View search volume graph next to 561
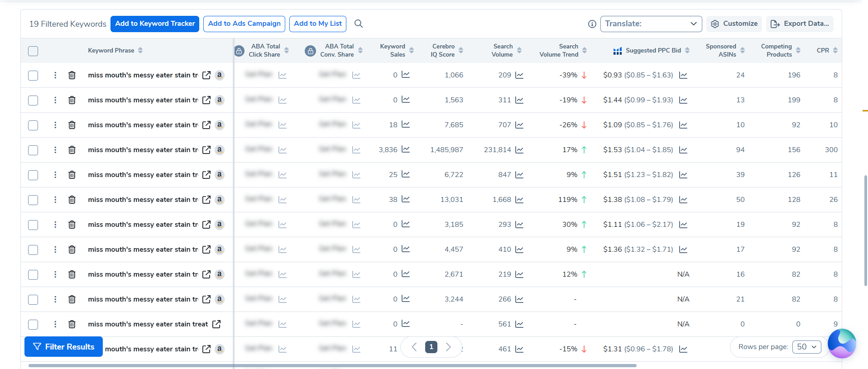This screenshot has width=868, height=369. coord(519,324)
